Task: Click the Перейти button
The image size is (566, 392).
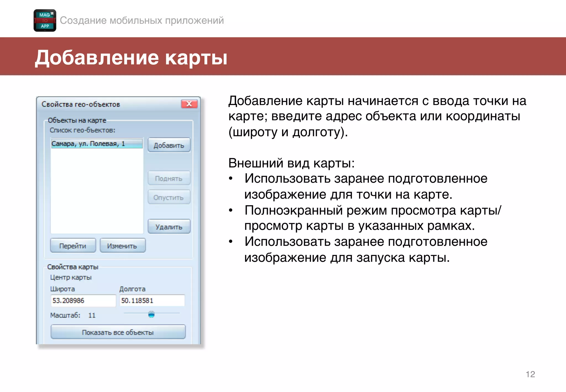Action: (73, 245)
